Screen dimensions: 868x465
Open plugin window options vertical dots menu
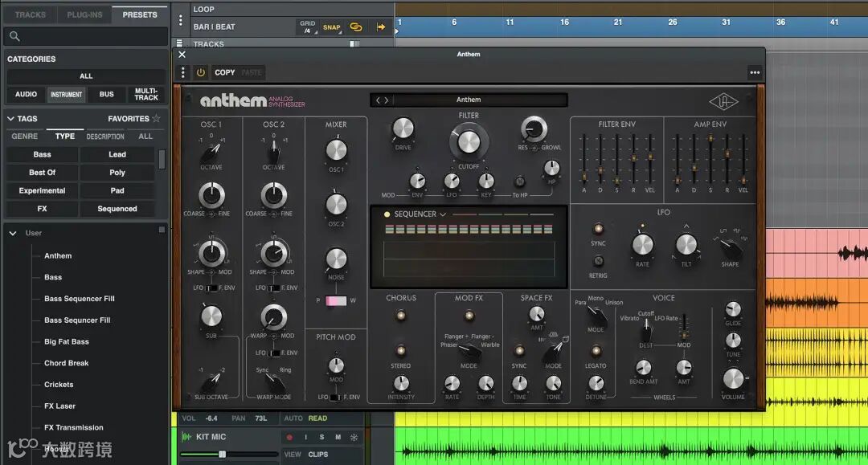pos(182,72)
